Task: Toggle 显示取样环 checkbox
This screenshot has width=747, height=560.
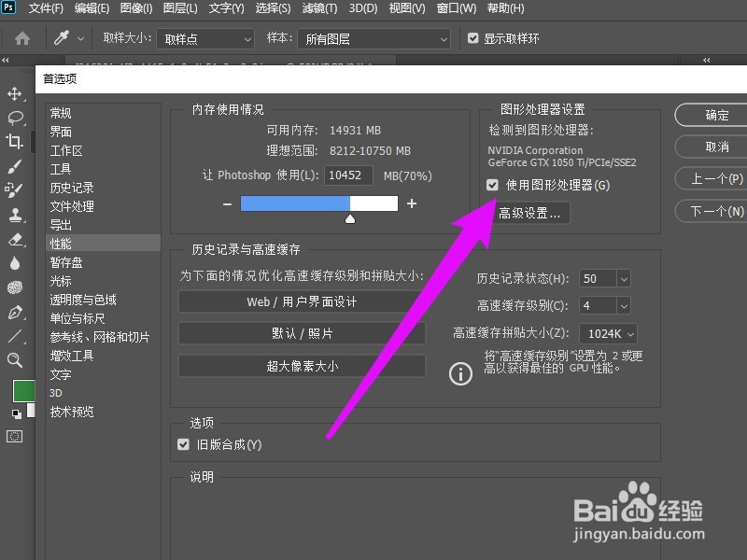Action: 472,38
